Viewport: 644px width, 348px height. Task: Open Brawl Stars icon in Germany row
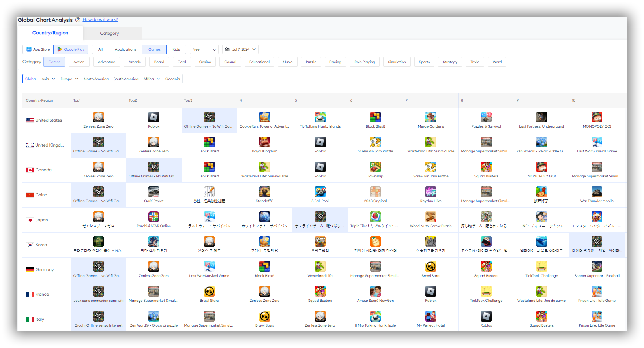(431, 266)
